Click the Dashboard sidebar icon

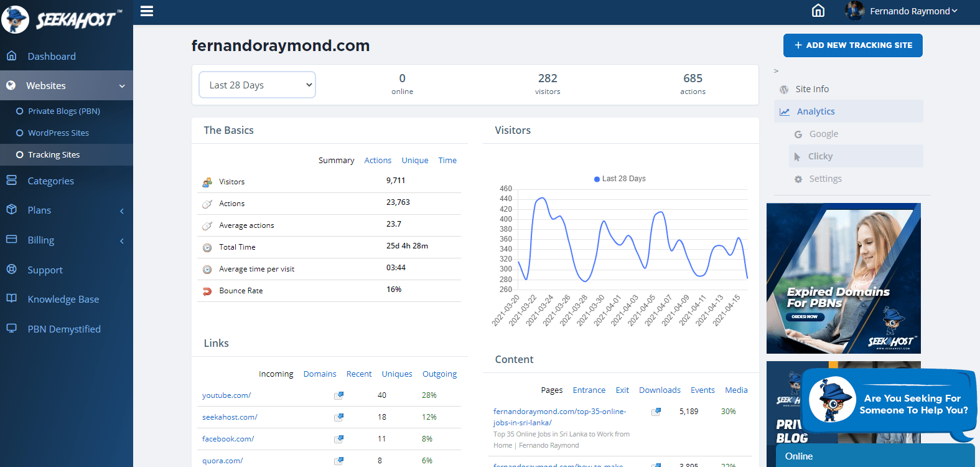click(11, 56)
